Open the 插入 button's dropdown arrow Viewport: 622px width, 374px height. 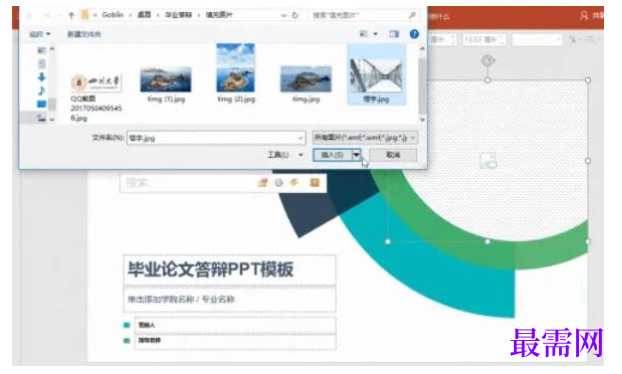pyautogui.click(x=357, y=155)
